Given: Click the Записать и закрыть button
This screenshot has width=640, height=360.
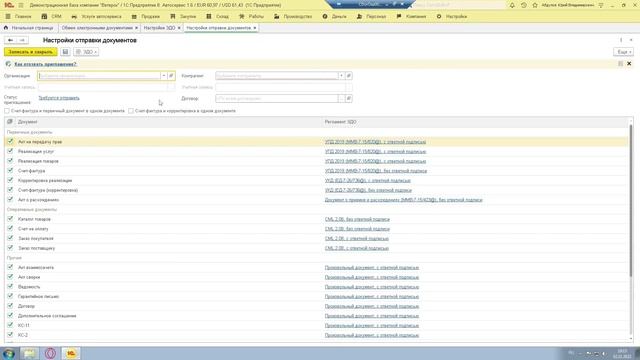Looking at the screenshot, I should [x=31, y=52].
